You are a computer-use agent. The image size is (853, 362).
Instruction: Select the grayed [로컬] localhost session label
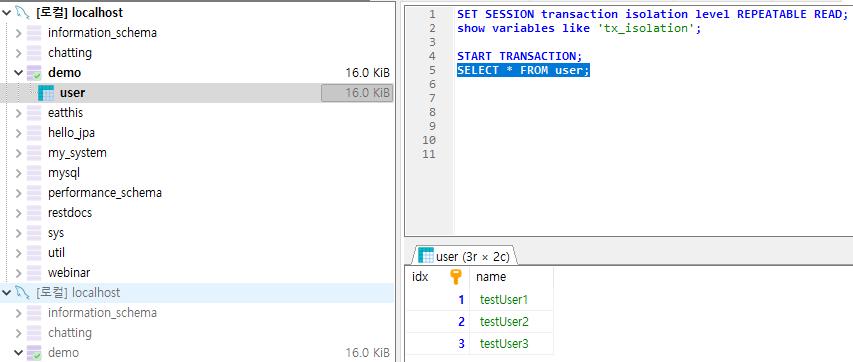pyautogui.click(x=78, y=293)
